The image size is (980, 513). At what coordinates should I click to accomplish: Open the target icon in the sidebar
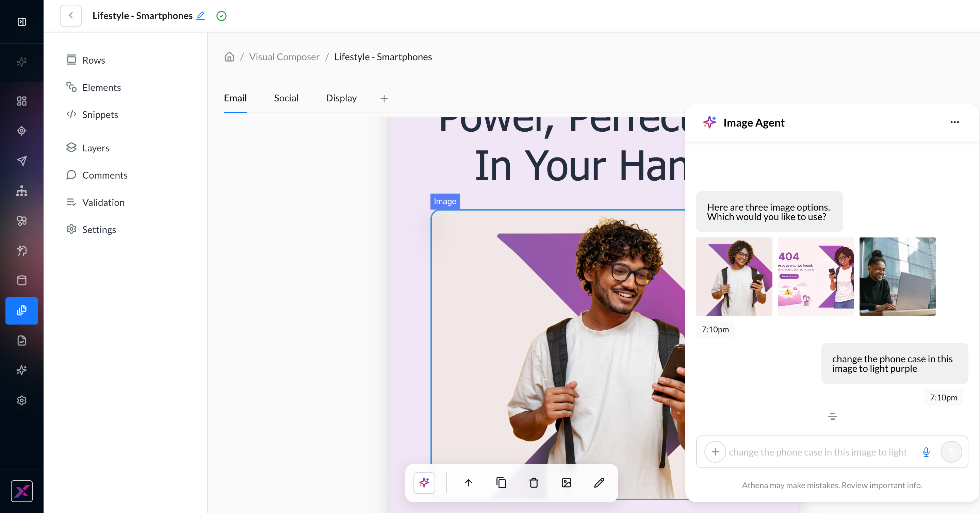(x=22, y=131)
